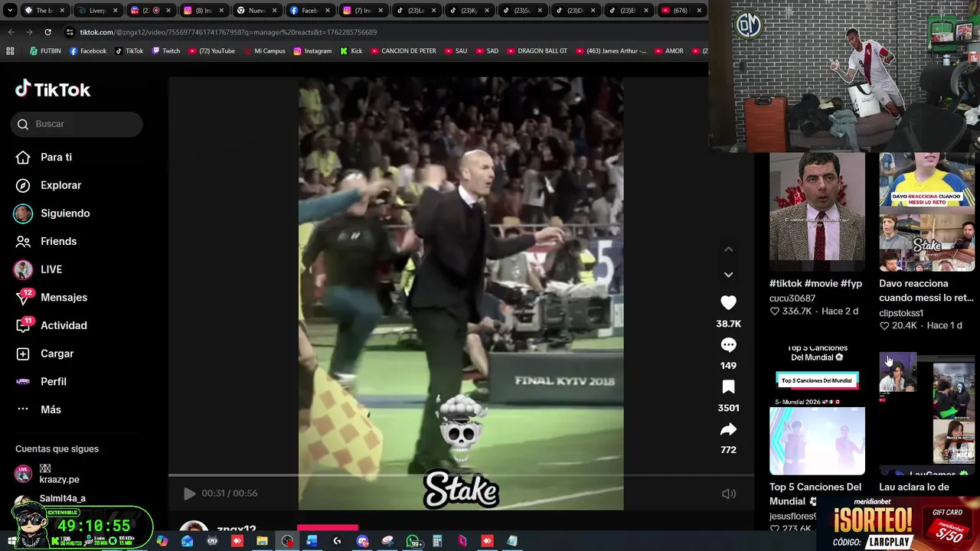This screenshot has width=980, height=551.
Task: Share the video using the arrow icon
Action: click(728, 429)
